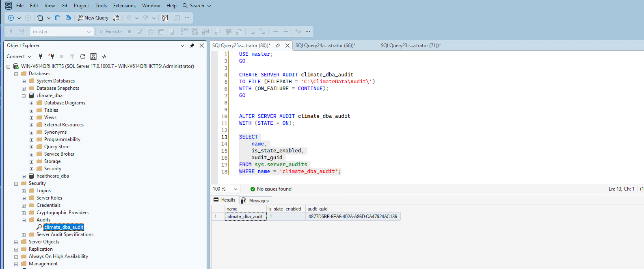This screenshot has height=269, width=644.
Task: Pin the SQLQuery25 tab
Action: coord(278,46)
